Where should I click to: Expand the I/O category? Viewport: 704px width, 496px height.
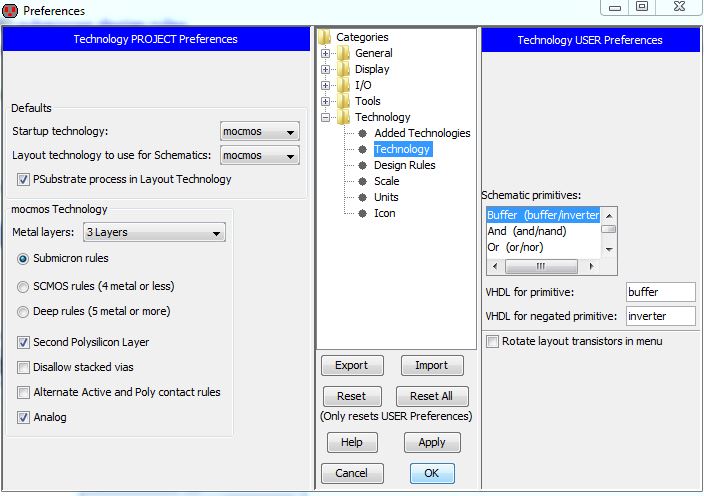pyautogui.click(x=326, y=85)
